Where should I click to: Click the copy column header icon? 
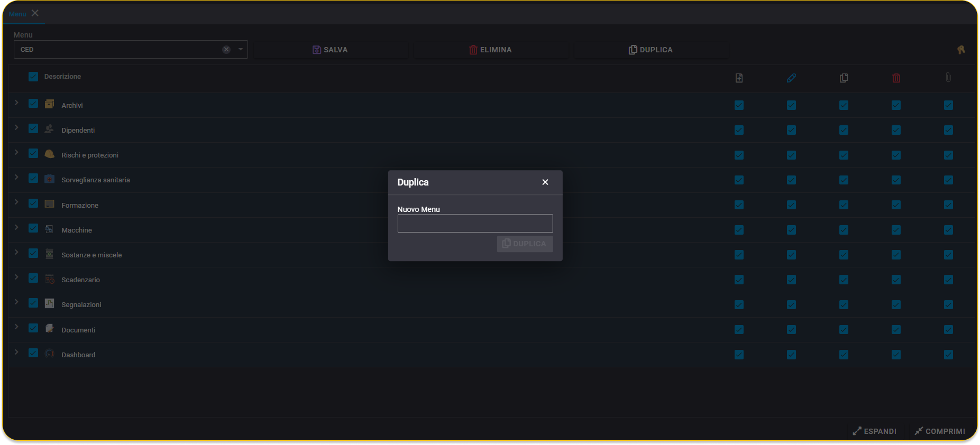pyautogui.click(x=844, y=78)
